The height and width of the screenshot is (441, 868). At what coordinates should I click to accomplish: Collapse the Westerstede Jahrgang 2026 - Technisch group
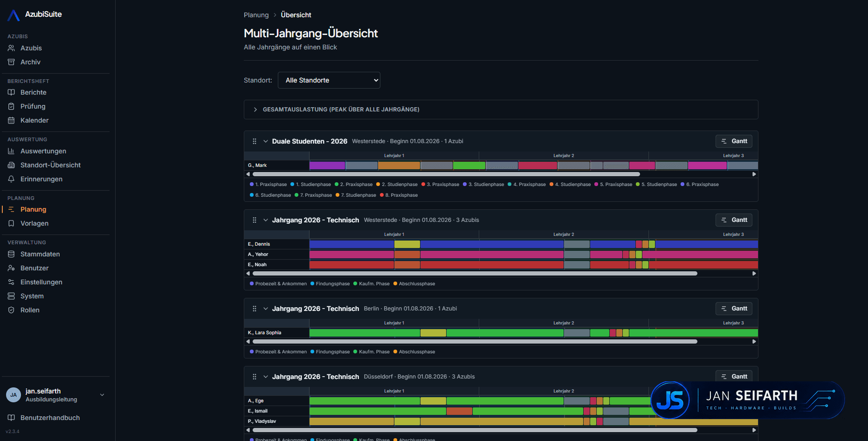tap(266, 220)
